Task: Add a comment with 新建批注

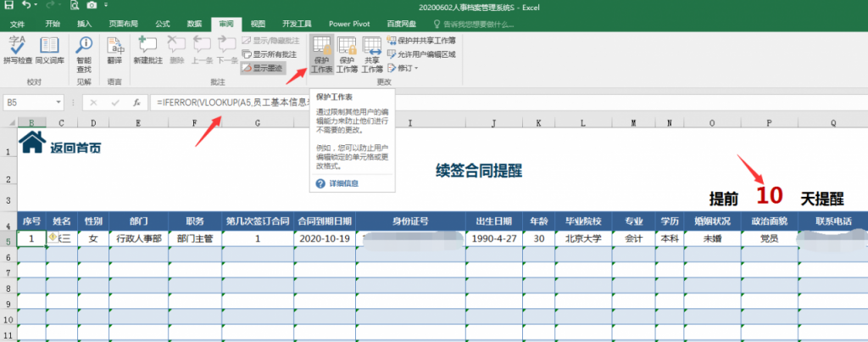Action: (148, 50)
